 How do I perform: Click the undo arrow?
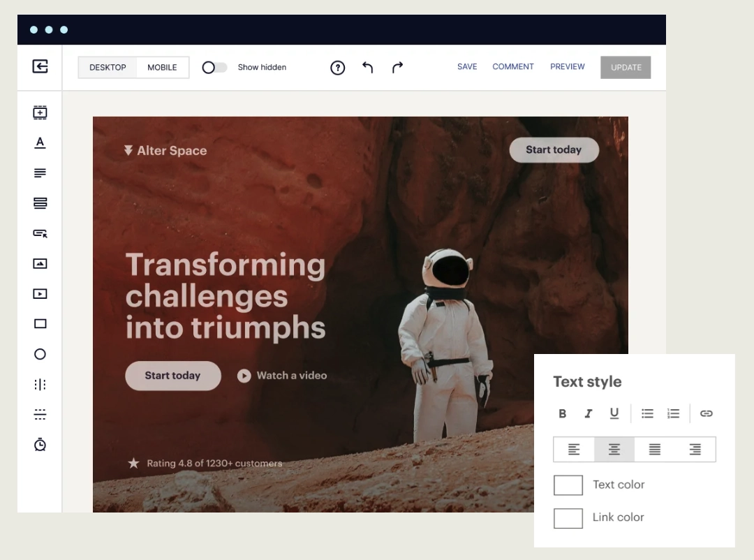pyautogui.click(x=368, y=67)
